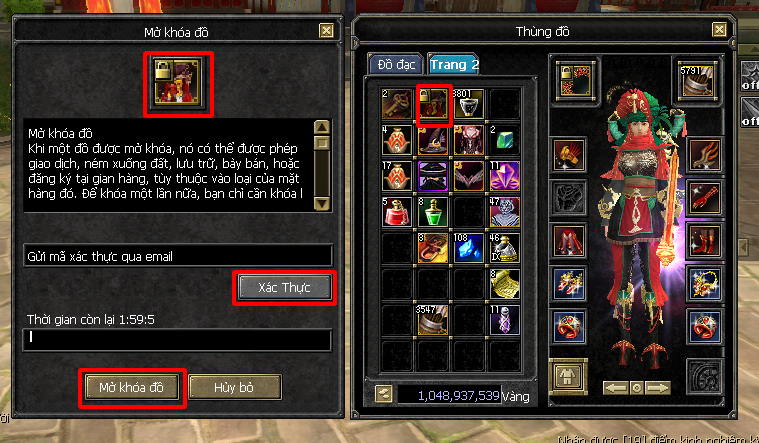Image resolution: width=759 pixels, height=443 pixels.
Task: Pick the blue crystal stack of 108
Action: 469,247
